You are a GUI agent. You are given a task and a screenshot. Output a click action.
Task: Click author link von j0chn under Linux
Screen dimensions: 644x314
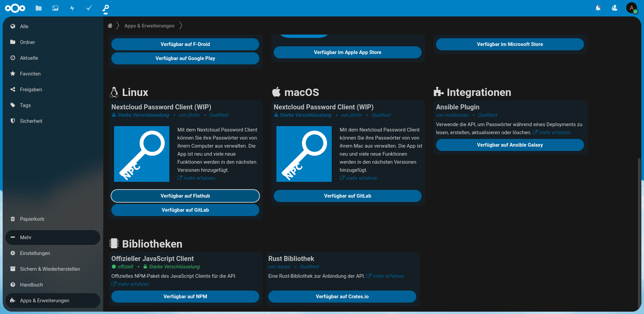click(x=189, y=115)
